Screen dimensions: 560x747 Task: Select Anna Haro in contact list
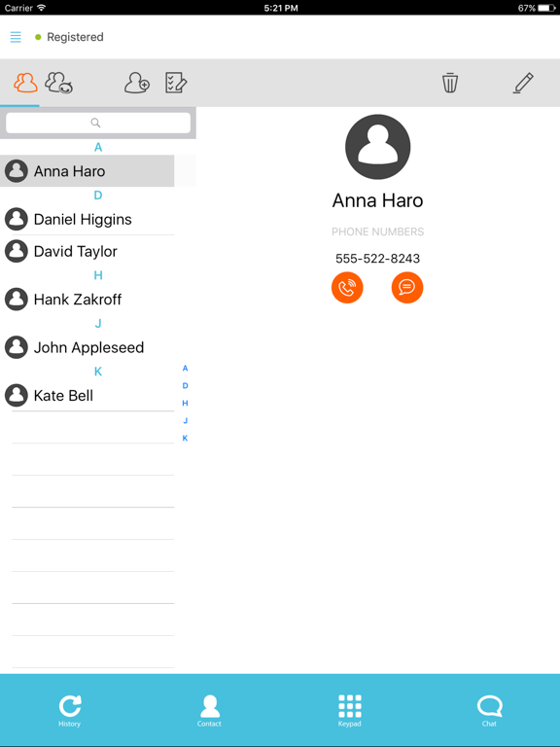tap(87, 171)
